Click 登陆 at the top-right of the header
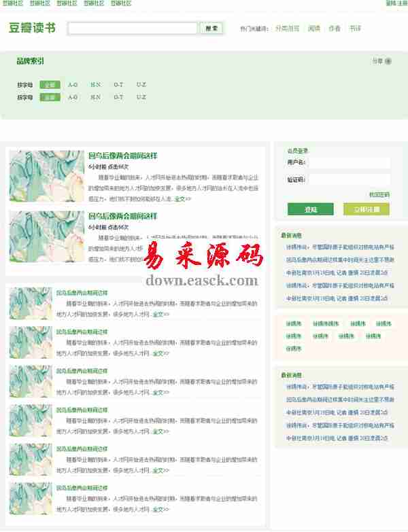408x532 pixels. [x=390, y=3]
